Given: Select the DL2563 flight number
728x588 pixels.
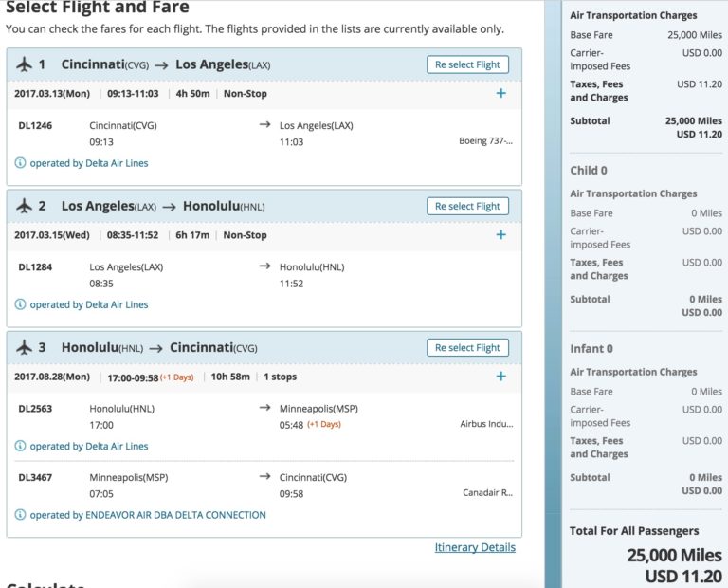Looking at the screenshot, I should click(x=35, y=409).
